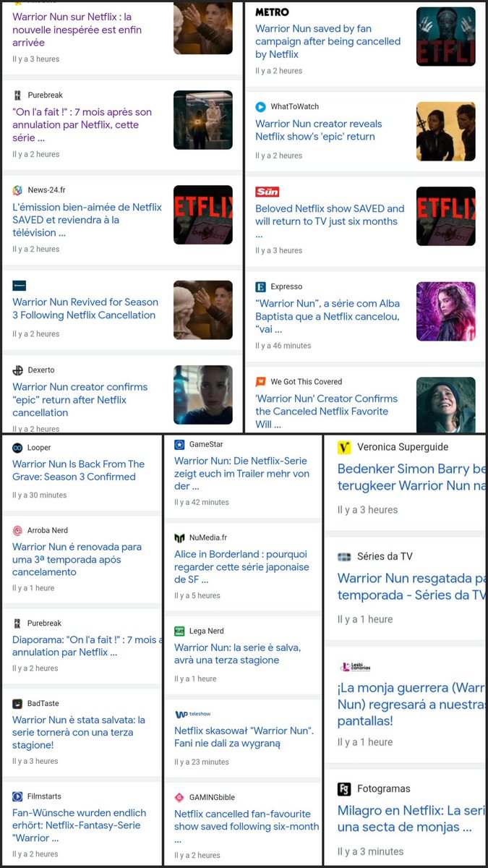This screenshot has width=488, height=868.
Task: Open '7 mois après son annulation par Netflix, cette série' article
Action: 82,124
